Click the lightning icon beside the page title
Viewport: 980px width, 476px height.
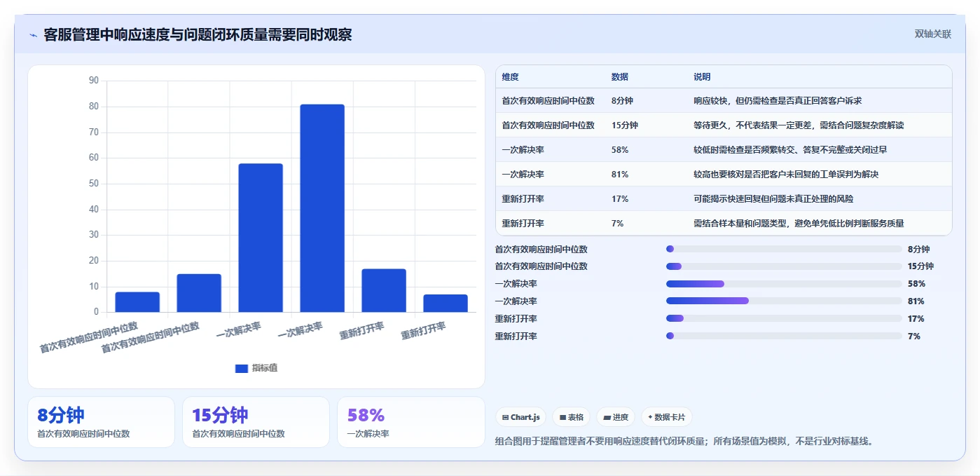pos(33,35)
